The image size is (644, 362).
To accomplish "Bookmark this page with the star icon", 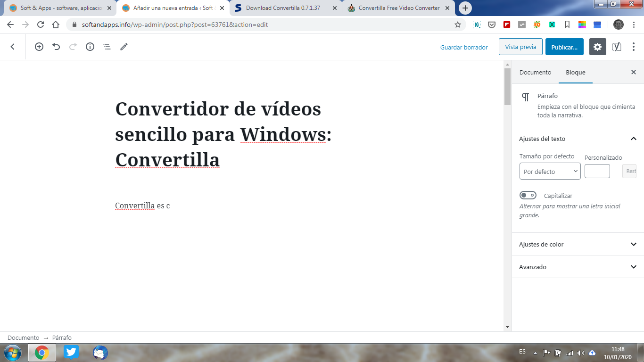I will tap(458, 25).
